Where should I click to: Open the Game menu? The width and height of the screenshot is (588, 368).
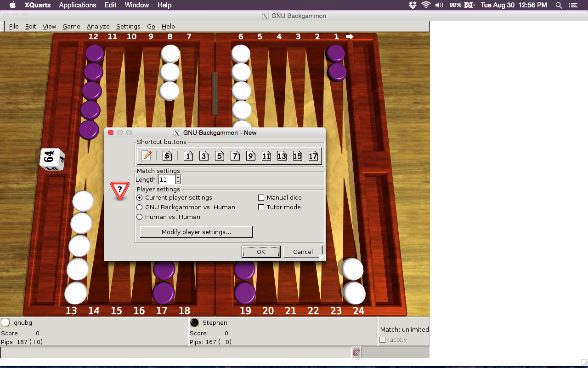(71, 26)
